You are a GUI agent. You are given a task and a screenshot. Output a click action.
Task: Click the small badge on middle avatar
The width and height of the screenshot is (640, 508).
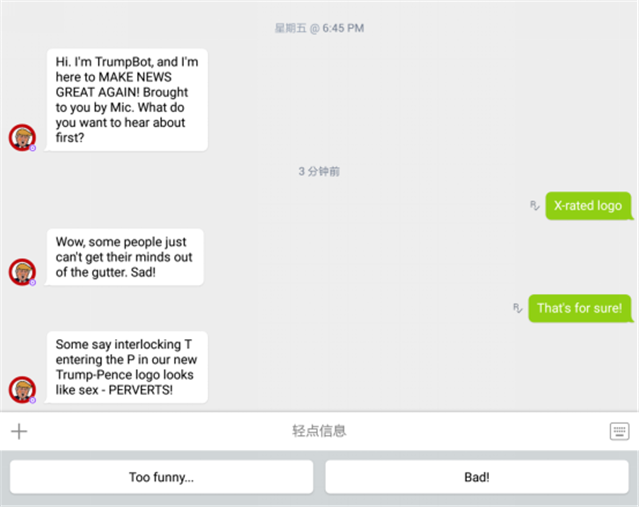click(33, 282)
